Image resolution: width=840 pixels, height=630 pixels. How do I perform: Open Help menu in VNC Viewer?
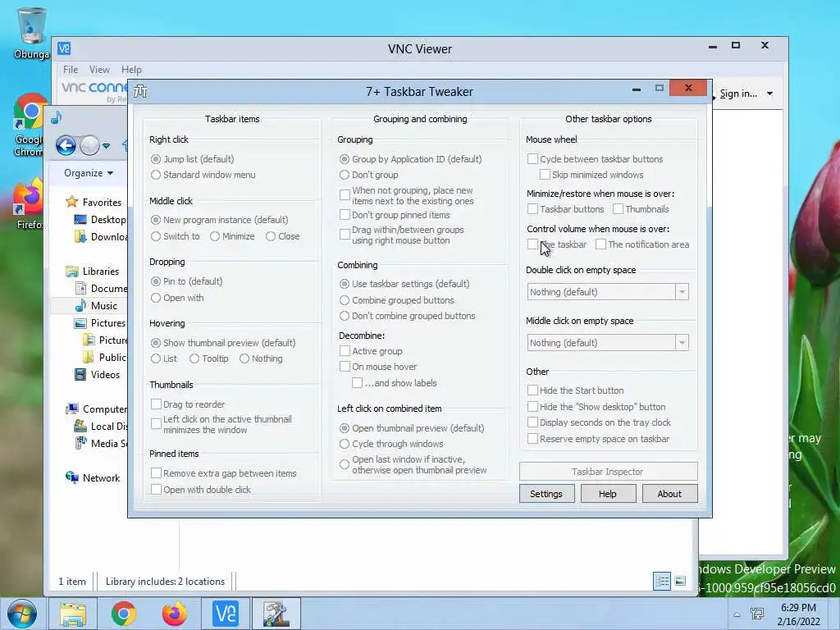point(131,70)
